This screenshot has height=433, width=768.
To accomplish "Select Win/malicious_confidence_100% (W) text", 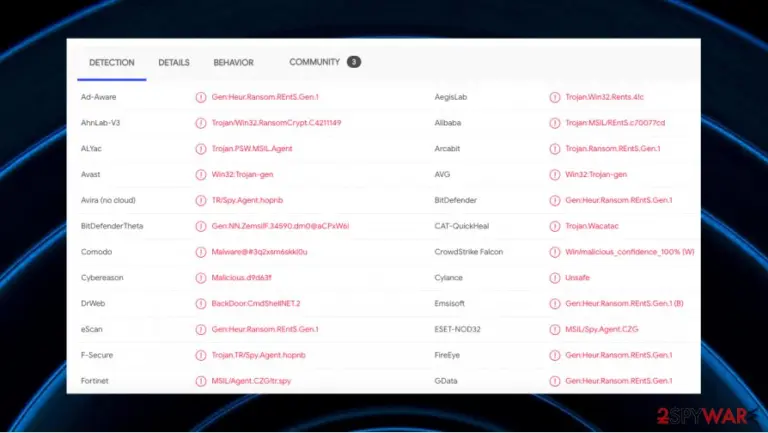I will point(630,252).
